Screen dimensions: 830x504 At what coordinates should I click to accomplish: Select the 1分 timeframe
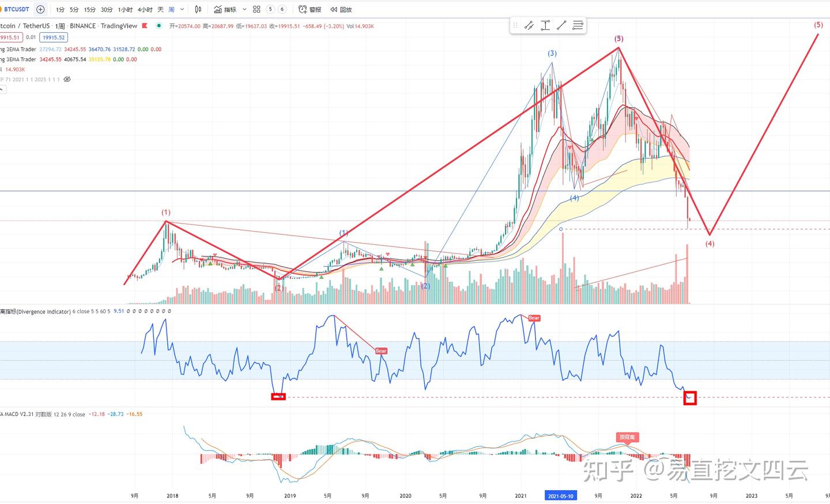coord(60,9)
